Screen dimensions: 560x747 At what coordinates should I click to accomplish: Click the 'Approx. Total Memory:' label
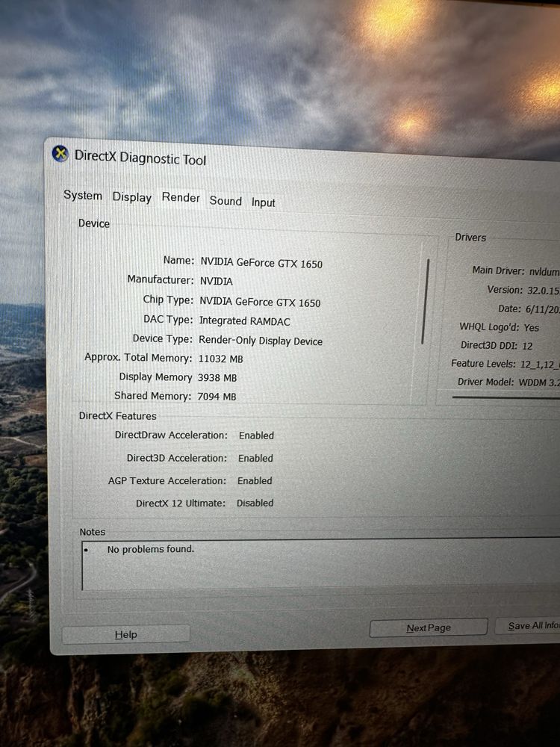(x=138, y=358)
